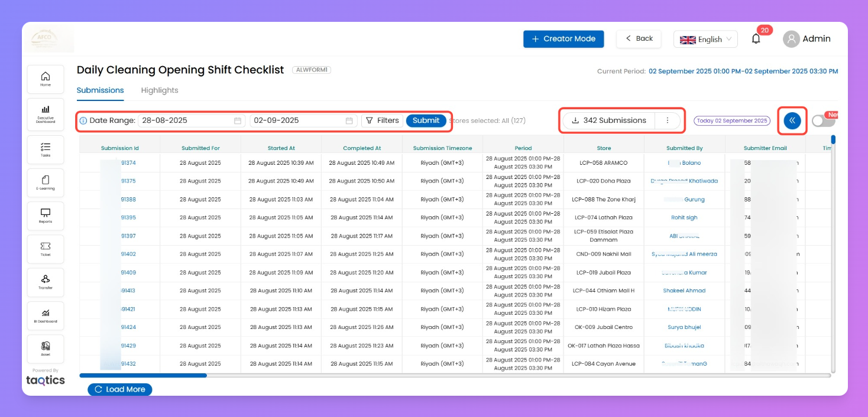Image resolution: width=868 pixels, height=417 pixels.
Task: Click the Admin avatar icon
Action: pyautogui.click(x=791, y=39)
